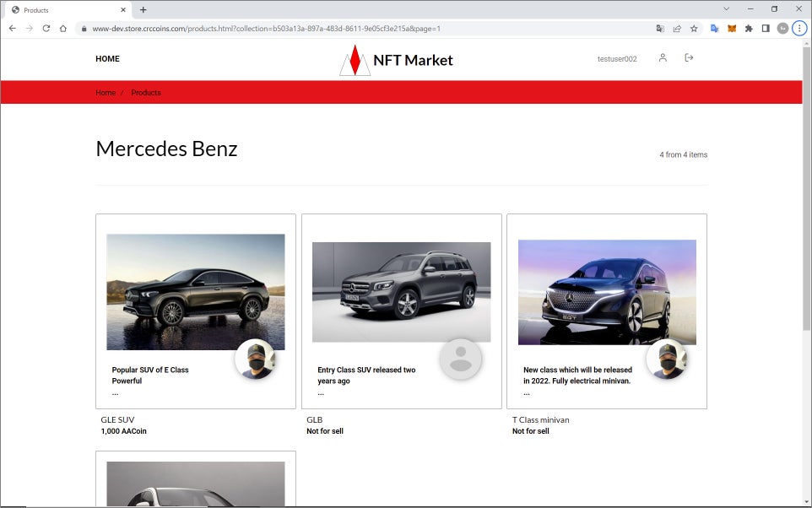Click the Mercedes Benz collection heading
812x508 pixels.
[x=167, y=149]
